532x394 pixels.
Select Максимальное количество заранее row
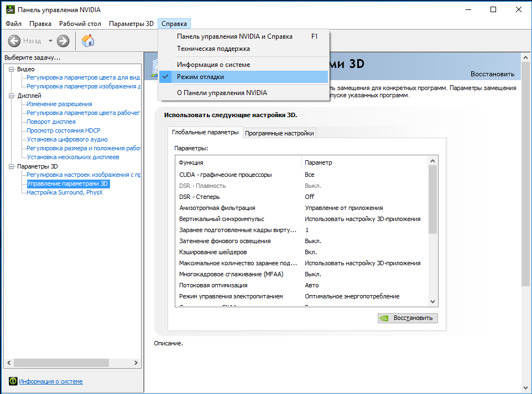pos(301,263)
